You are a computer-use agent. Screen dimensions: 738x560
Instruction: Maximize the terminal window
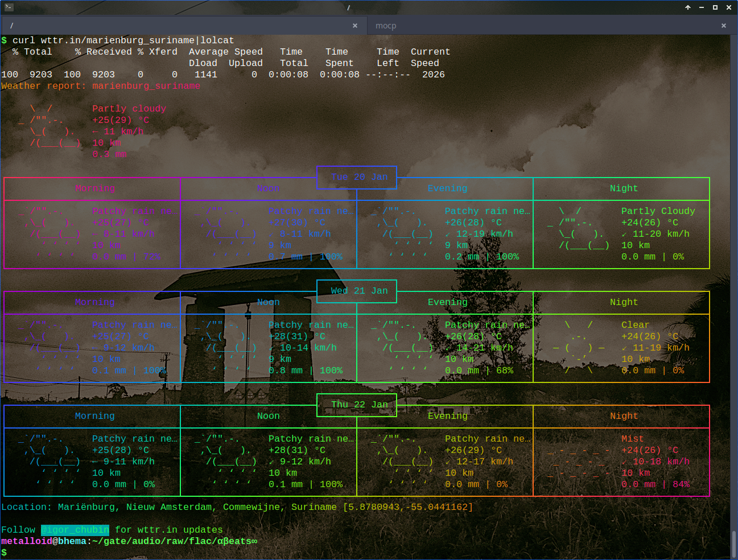(715, 7)
